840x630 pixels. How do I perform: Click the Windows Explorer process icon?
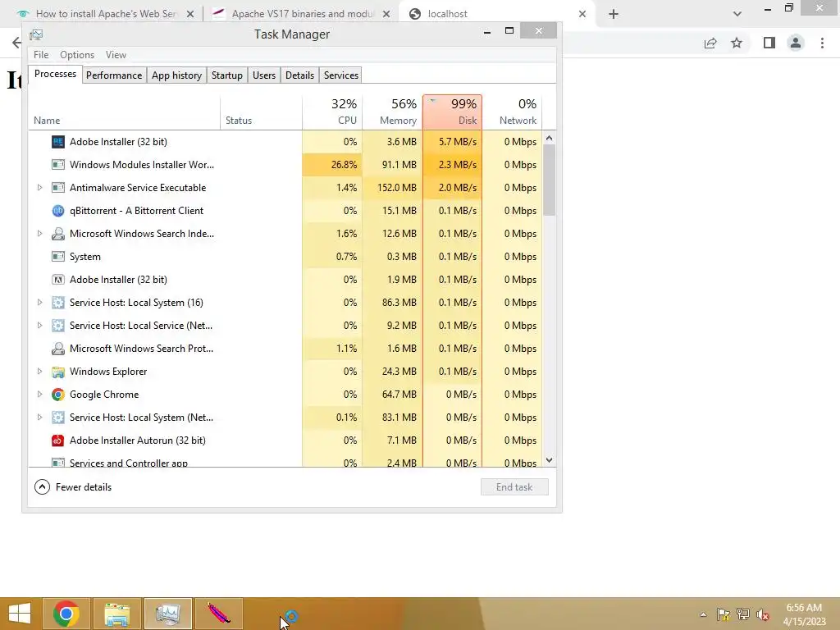pos(58,372)
